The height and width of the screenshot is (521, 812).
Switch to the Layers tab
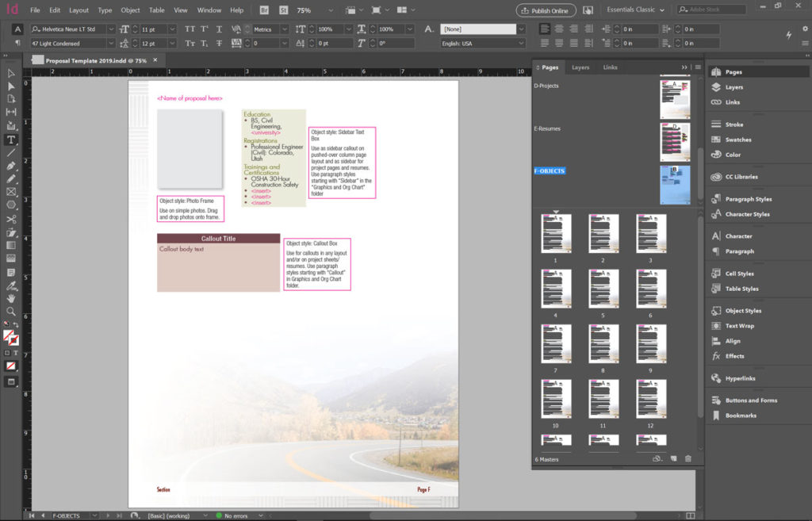580,67
